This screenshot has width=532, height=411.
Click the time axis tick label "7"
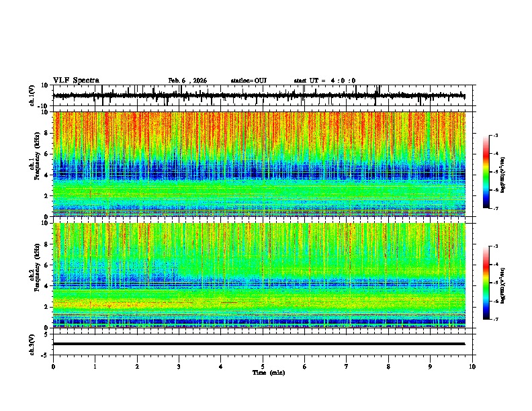tap(347, 367)
